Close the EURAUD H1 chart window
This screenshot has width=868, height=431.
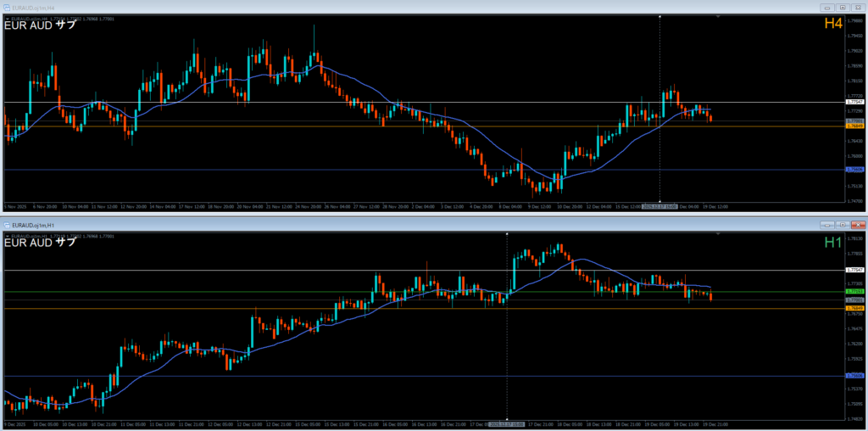pyautogui.click(x=858, y=224)
